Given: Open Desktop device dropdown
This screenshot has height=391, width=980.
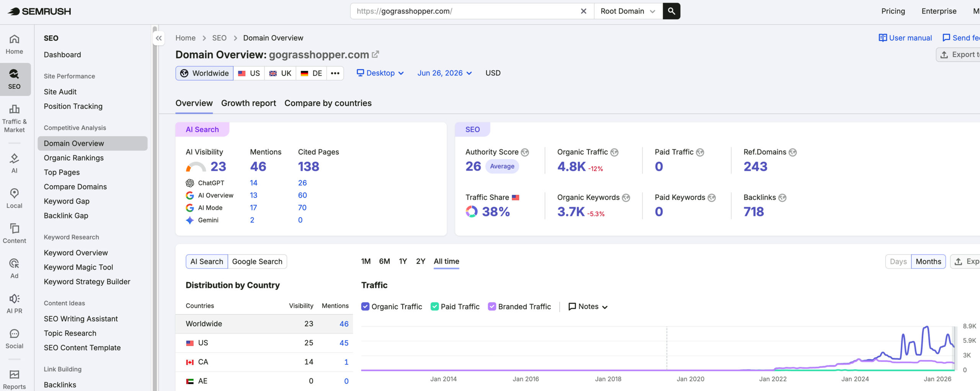Looking at the screenshot, I should point(380,73).
